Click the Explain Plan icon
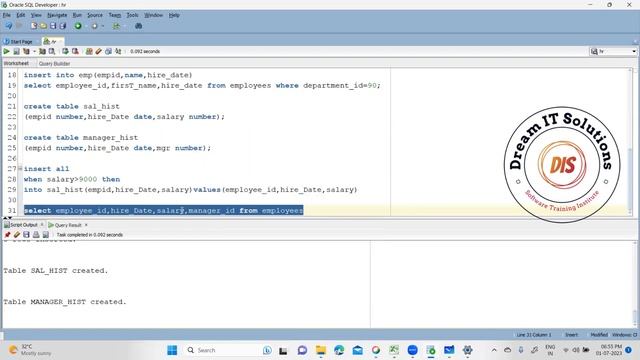Screen dimensions: 640x360 point(26,51)
